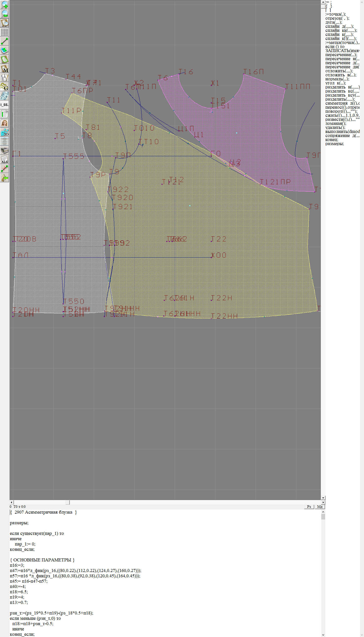Click code line 'п40:=-4;'
This screenshot has width=364, height=637.
(18, 586)
